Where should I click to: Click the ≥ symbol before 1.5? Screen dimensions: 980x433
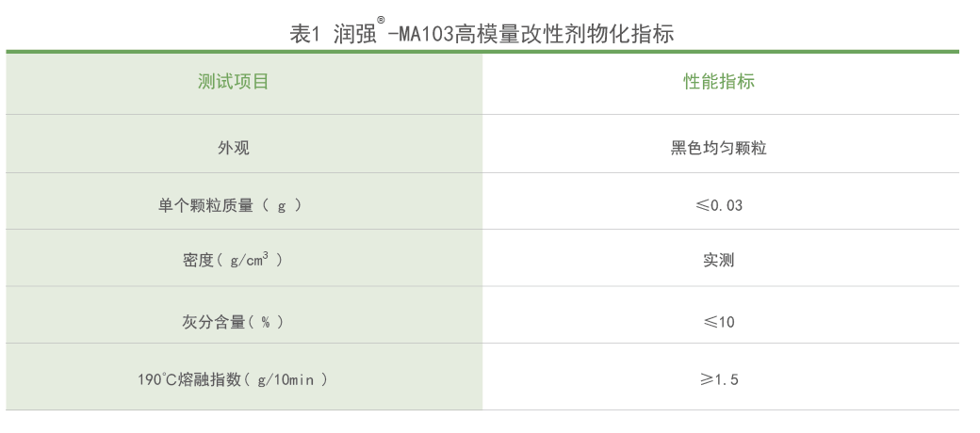pyautogui.click(x=706, y=378)
